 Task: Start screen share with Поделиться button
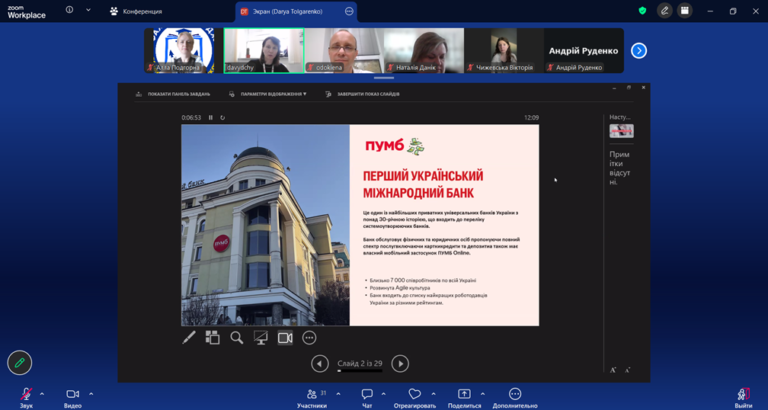tap(464, 398)
